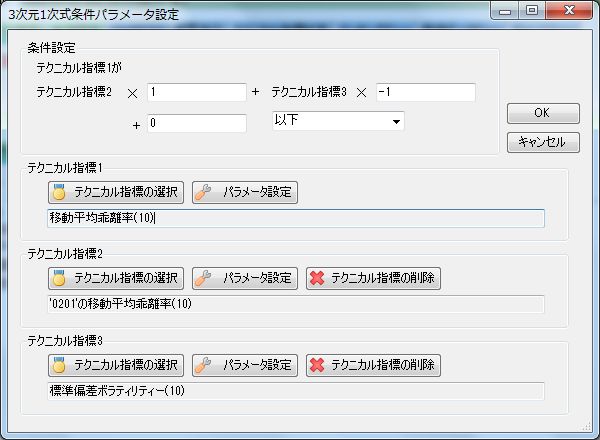Click medal icon in テクニカル指標1 selection button
Image resolution: width=600 pixels, height=440 pixels.
(x=59, y=192)
